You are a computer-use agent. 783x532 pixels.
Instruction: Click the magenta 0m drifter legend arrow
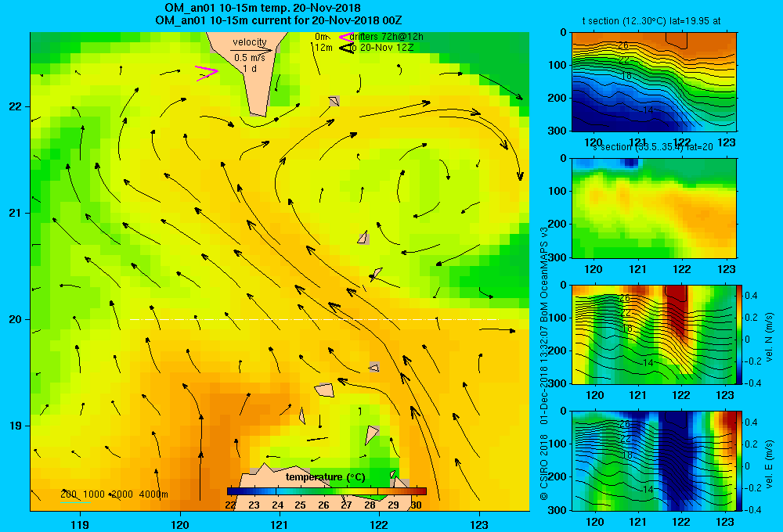[346, 37]
